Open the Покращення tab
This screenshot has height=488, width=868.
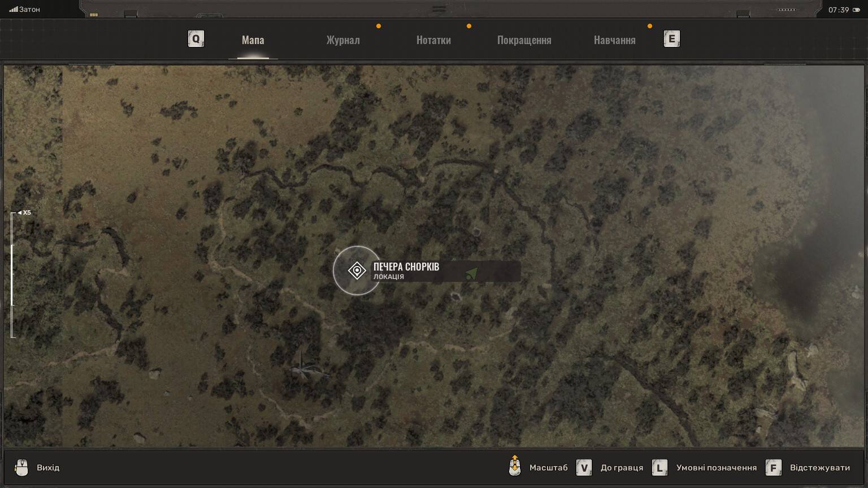524,40
